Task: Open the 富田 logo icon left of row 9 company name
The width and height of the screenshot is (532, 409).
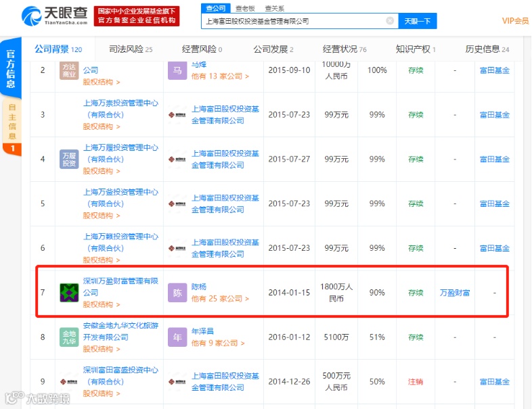Action: tap(69, 382)
